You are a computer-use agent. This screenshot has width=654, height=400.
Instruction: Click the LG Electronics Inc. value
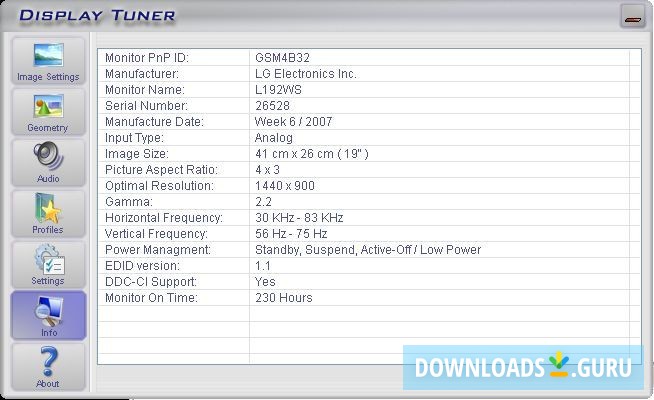(x=306, y=74)
